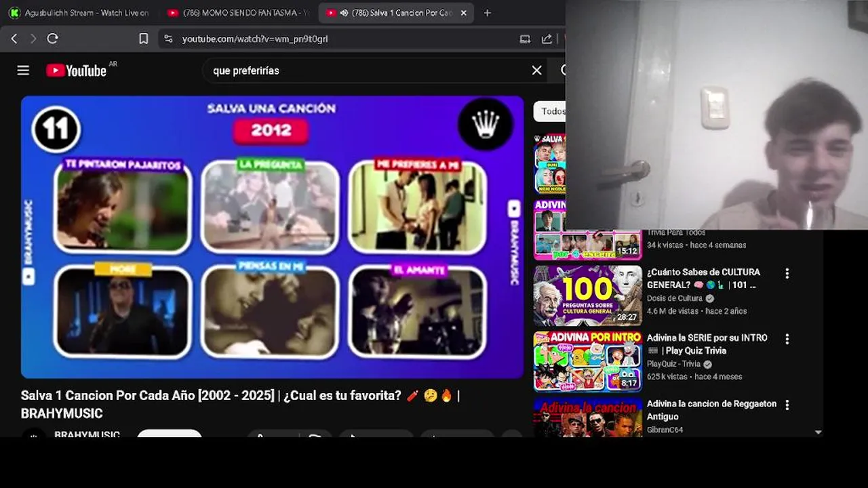This screenshot has width=868, height=488.
Task: Select the active Salva 1 Cancion tab
Action: click(x=397, y=13)
